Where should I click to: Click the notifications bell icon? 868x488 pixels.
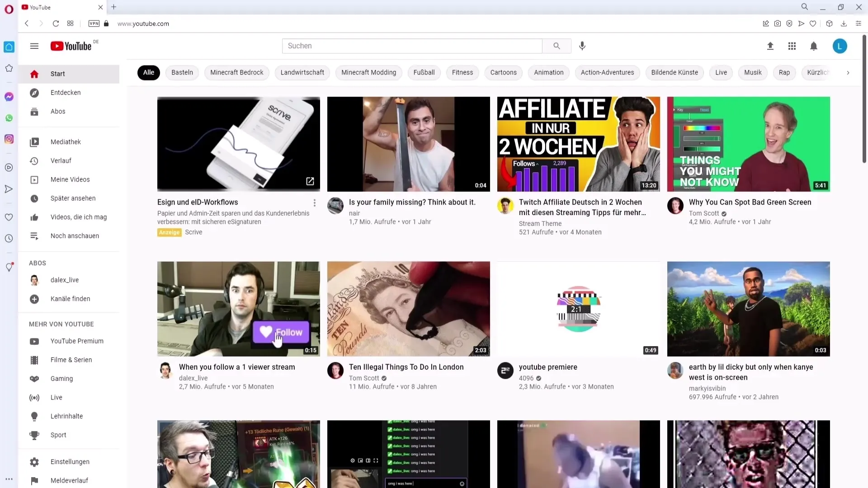[814, 46]
